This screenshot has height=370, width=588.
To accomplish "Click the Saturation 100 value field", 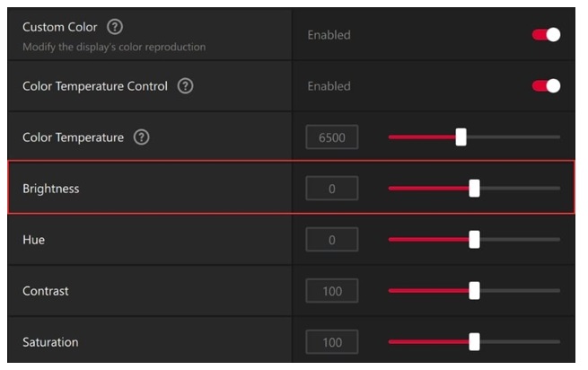I will [331, 342].
